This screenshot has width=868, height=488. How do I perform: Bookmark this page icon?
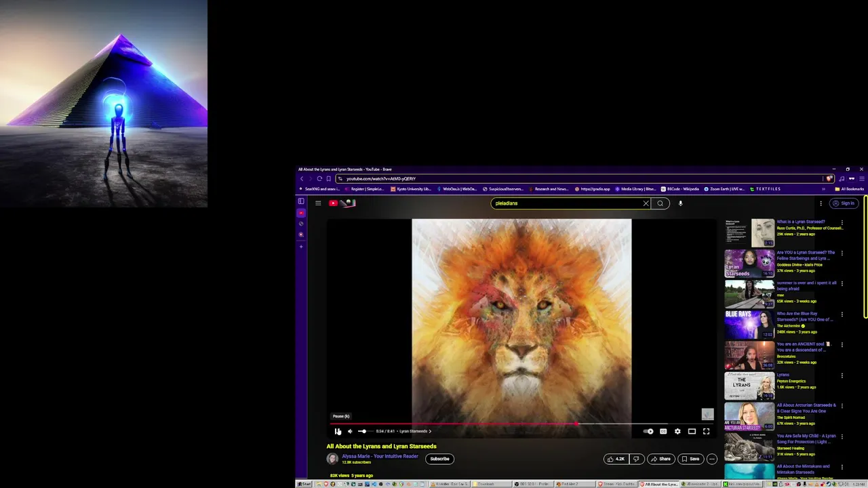[329, 179]
